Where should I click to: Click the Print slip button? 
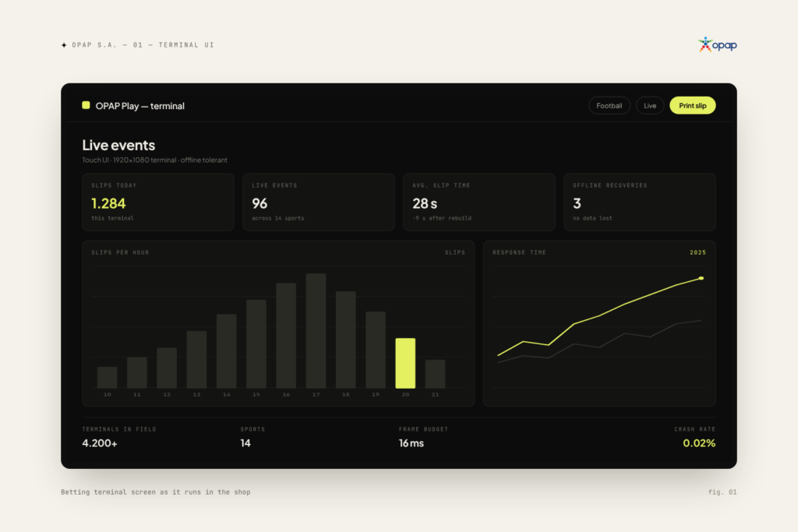click(693, 106)
